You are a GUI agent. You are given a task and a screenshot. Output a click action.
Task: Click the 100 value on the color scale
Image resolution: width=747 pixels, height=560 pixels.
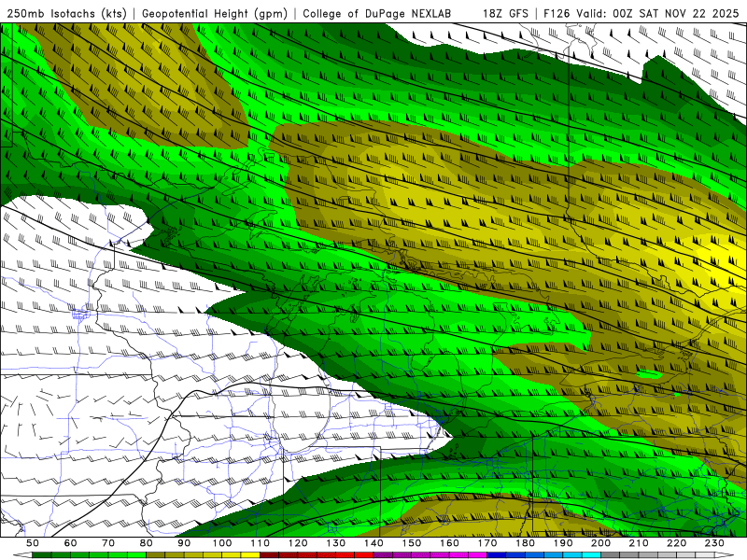[x=222, y=543]
